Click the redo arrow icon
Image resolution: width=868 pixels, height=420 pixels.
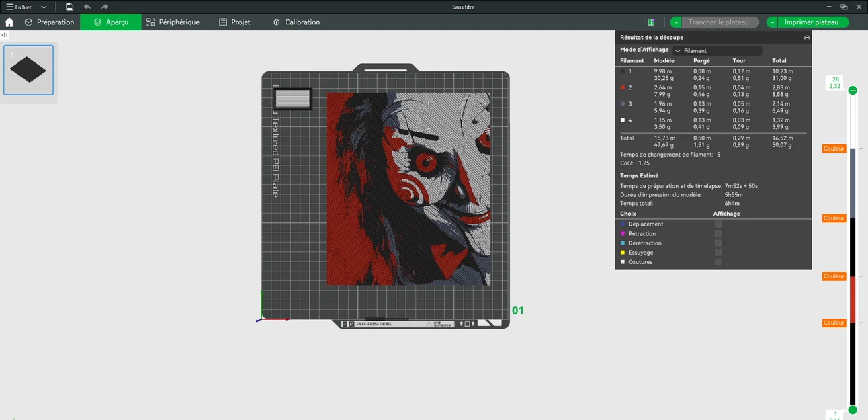click(x=105, y=7)
